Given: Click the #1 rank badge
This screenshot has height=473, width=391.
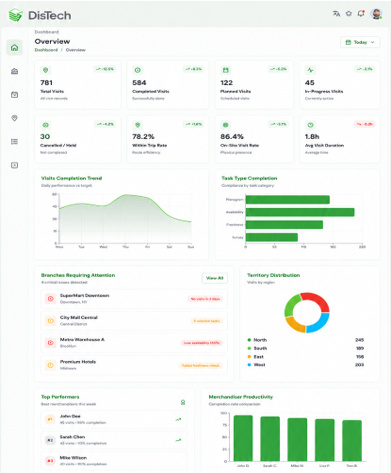Looking at the screenshot, I should pyautogui.click(x=50, y=419).
